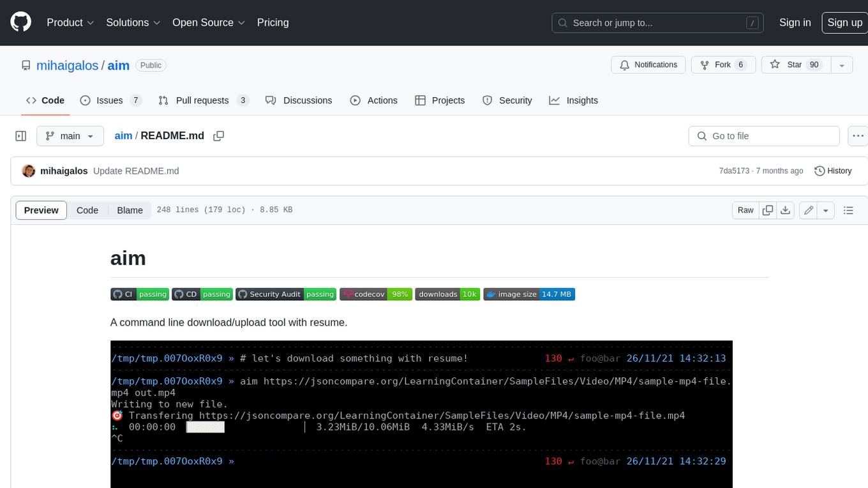The width and height of the screenshot is (868, 488).
Task: Open the Pricing page
Action: pos(273,22)
